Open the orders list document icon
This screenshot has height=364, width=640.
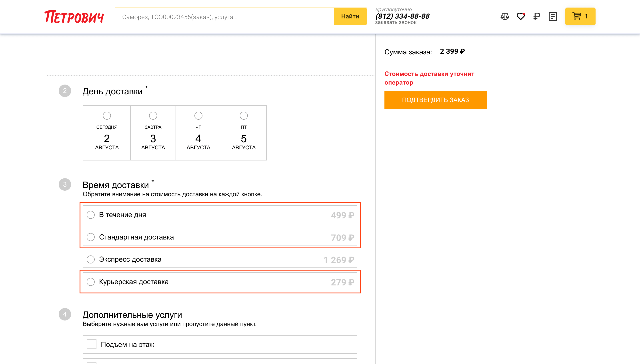tap(553, 16)
